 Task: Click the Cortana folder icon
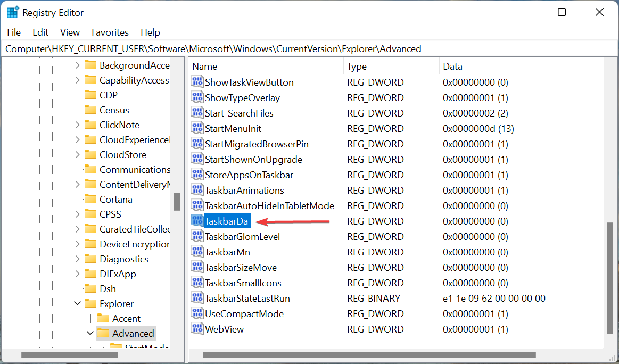[90, 199]
